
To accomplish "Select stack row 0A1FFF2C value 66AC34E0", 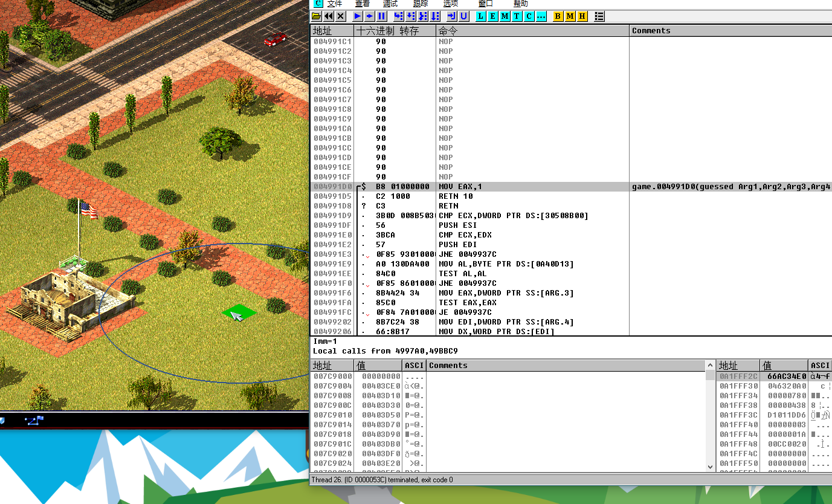I will pyautogui.click(x=774, y=376).
